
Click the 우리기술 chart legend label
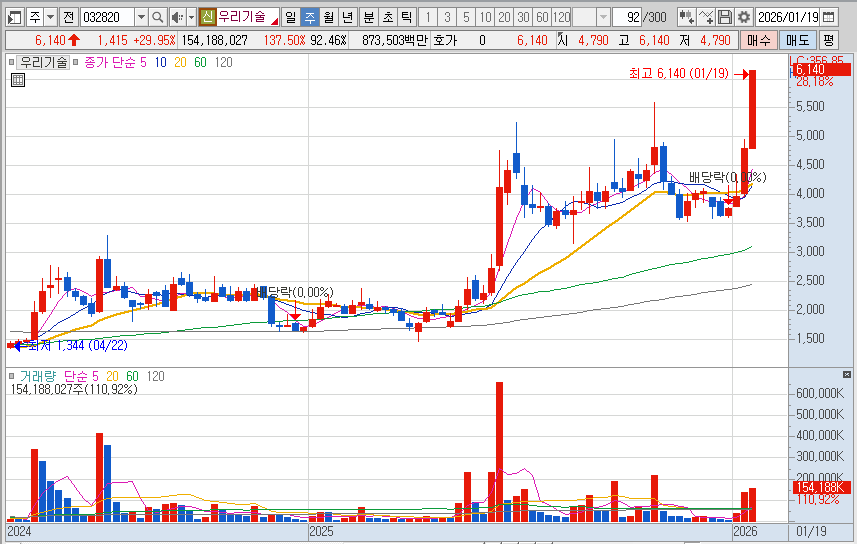[x=44, y=62]
